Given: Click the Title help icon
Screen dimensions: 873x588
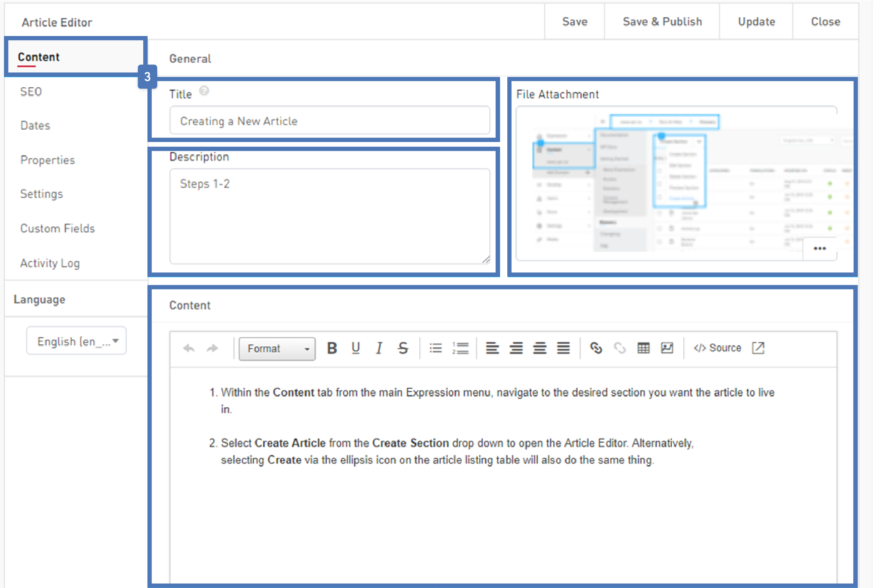Looking at the screenshot, I should (x=204, y=91).
